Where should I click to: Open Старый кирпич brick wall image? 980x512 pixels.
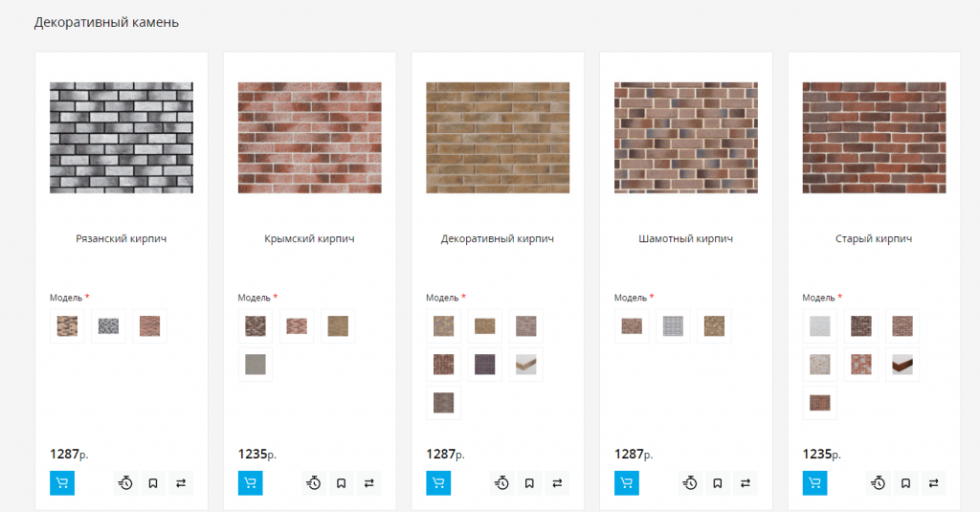(x=874, y=138)
